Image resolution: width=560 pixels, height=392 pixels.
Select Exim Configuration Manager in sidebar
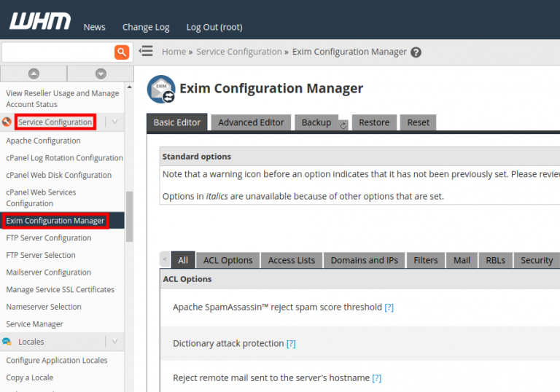(x=55, y=221)
